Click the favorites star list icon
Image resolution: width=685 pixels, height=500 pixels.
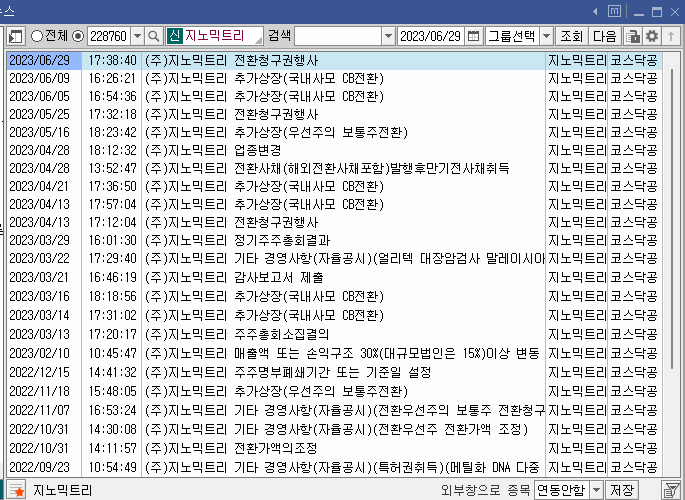(x=17, y=490)
